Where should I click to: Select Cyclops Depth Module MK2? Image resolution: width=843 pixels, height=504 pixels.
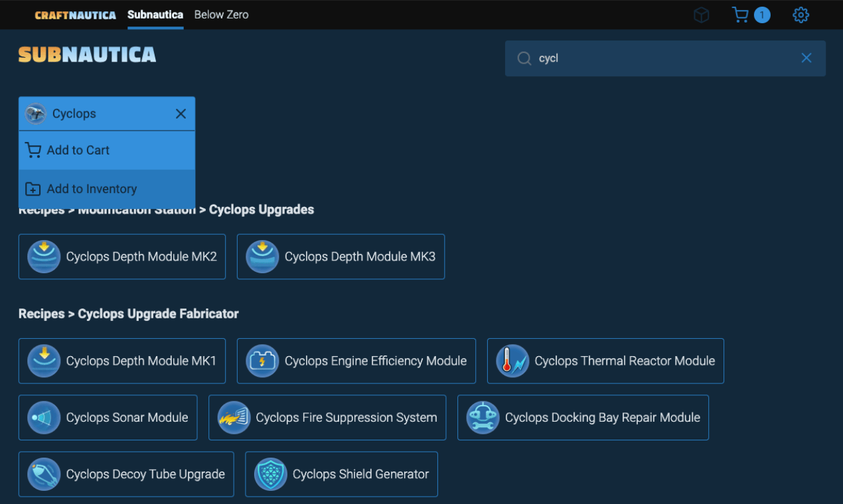pyautogui.click(x=122, y=257)
